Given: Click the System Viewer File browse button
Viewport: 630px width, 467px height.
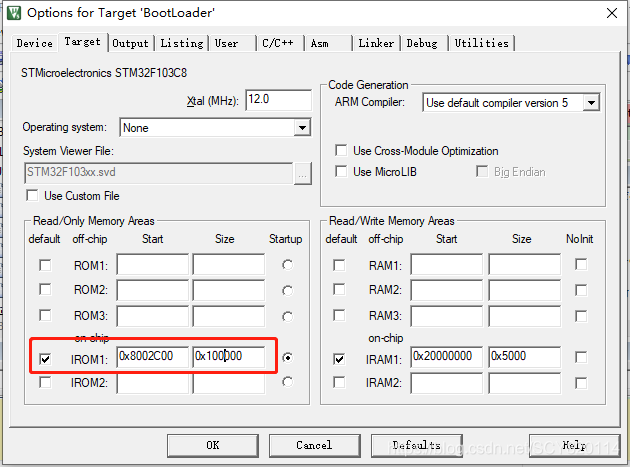Looking at the screenshot, I should coord(303,174).
